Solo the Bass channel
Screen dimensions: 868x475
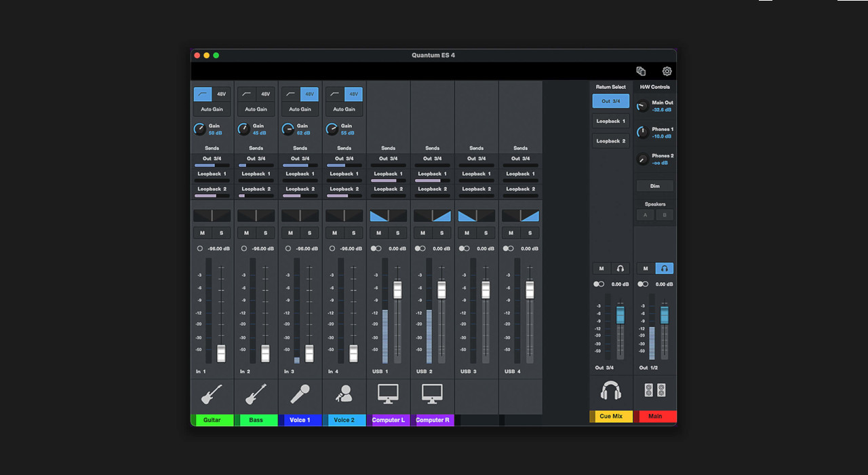click(265, 233)
